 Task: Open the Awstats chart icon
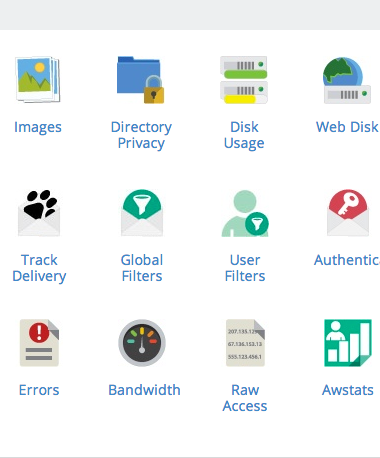coord(348,343)
